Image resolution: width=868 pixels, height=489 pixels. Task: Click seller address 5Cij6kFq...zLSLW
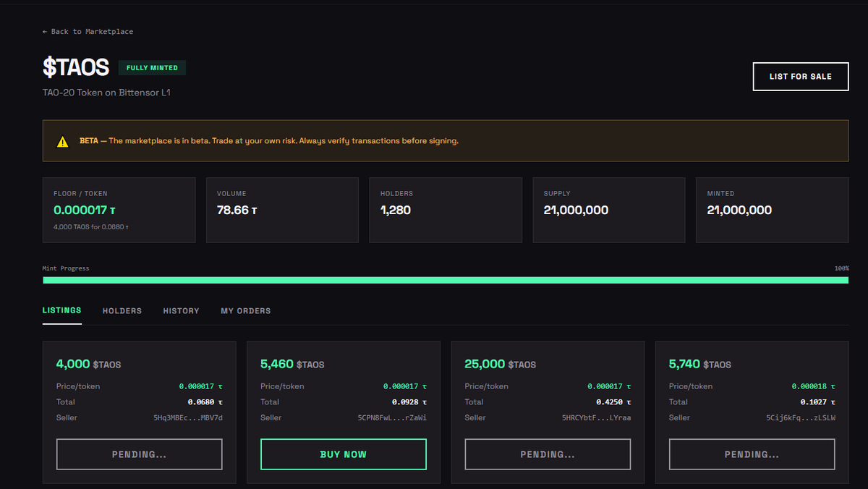(x=801, y=418)
